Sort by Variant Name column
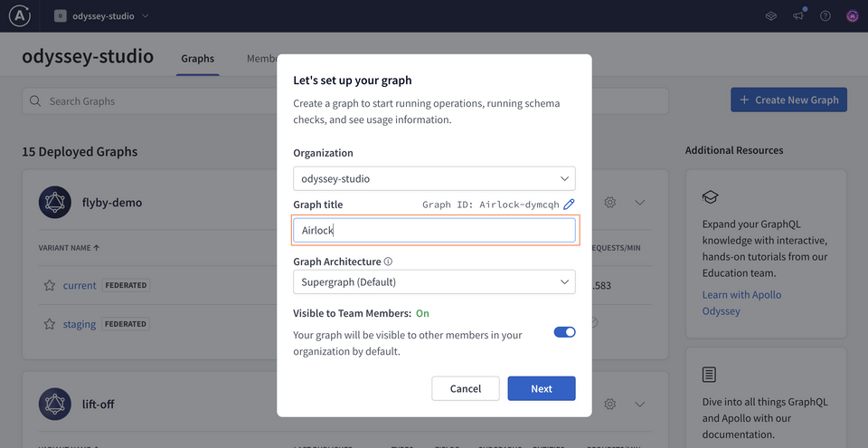 click(70, 248)
